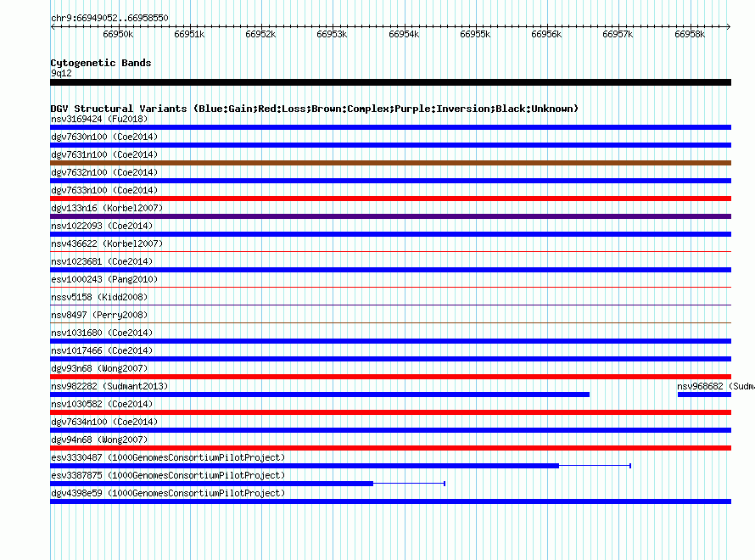Open variant nsv1023681 (Coe2014) label
The image size is (755, 560).
(x=102, y=261)
